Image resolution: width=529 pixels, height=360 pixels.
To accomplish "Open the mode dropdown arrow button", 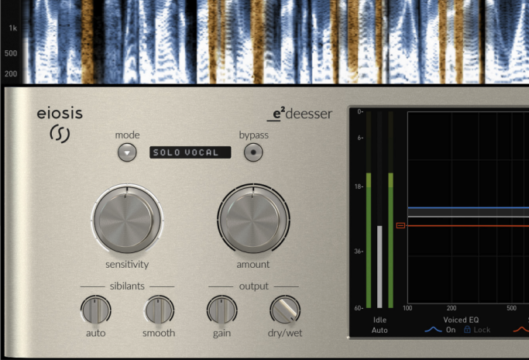I will [127, 153].
